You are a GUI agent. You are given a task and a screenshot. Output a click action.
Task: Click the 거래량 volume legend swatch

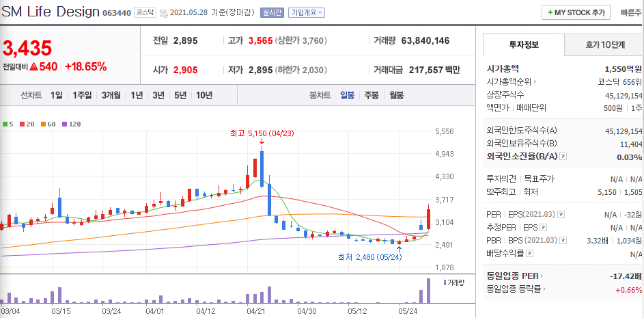click(x=445, y=282)
